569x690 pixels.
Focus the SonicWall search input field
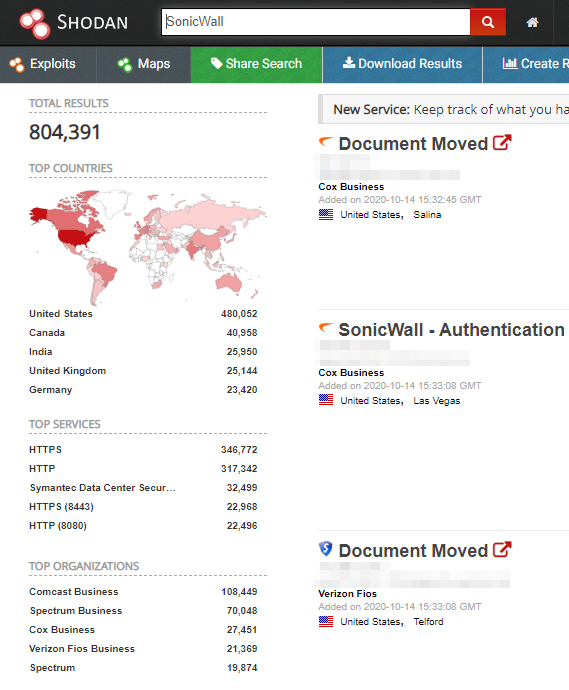click(x=316, y=22)
